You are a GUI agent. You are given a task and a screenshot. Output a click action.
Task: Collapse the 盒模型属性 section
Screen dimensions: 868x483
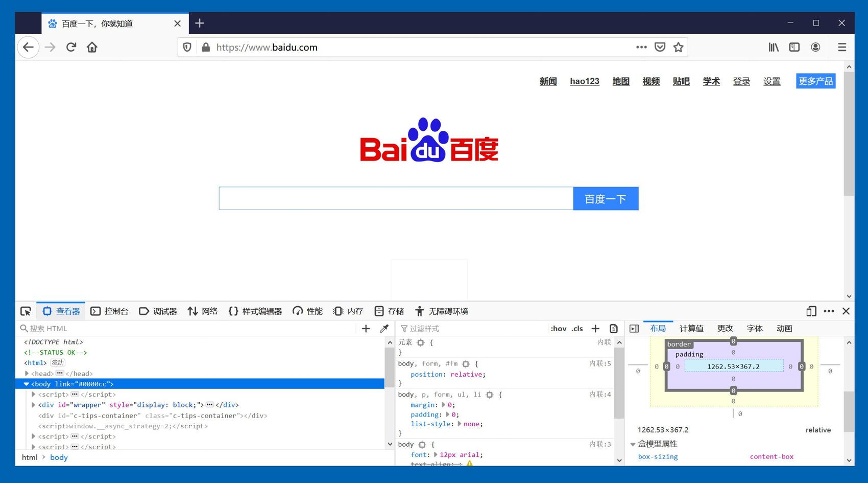click(x=633, y=444)
